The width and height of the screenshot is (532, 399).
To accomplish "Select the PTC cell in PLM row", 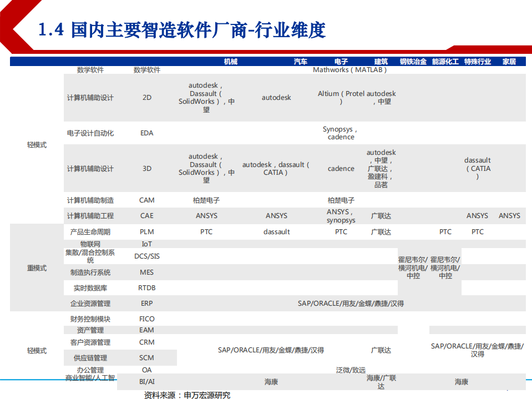I will coord(206,231).
